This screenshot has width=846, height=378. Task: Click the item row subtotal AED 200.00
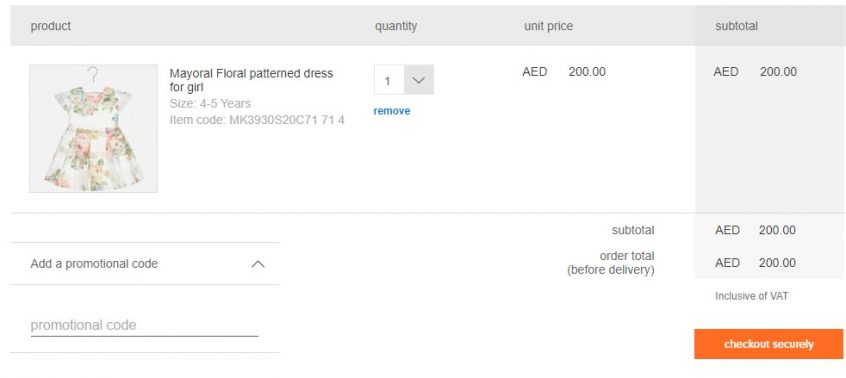coord(755,72)
